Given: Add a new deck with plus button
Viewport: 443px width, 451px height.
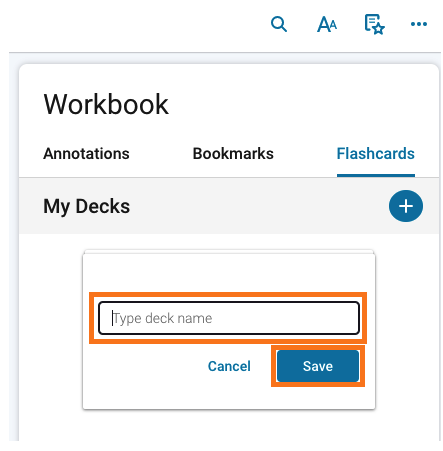Looking at the screenshot, I should [406, 206].
